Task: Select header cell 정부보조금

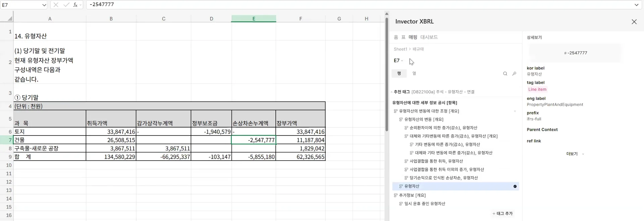Action: click(211, 119)
